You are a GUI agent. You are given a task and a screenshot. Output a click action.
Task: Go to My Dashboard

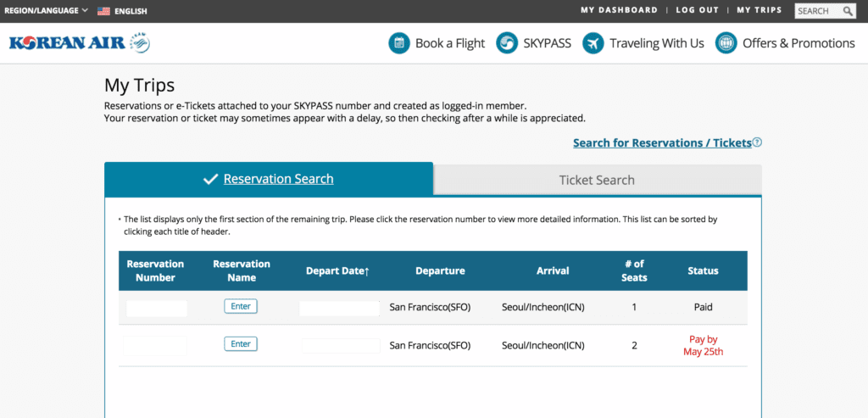click(619, 10)
